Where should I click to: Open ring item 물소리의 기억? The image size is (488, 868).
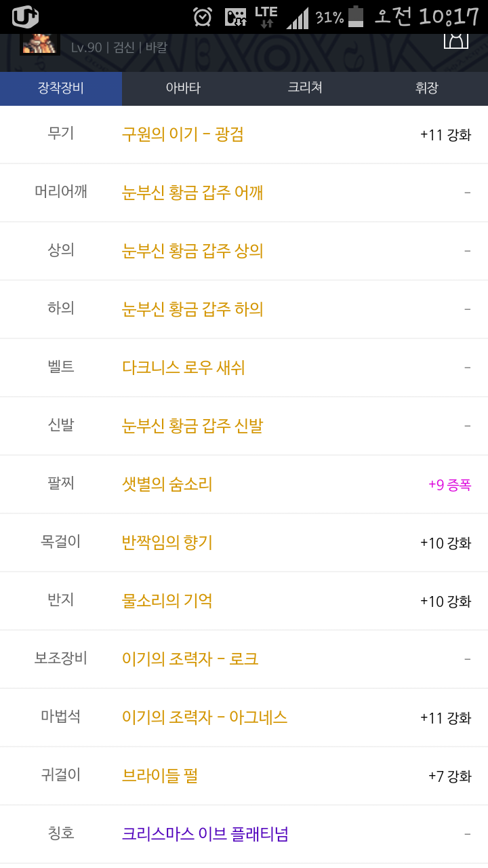pos(167,601)
